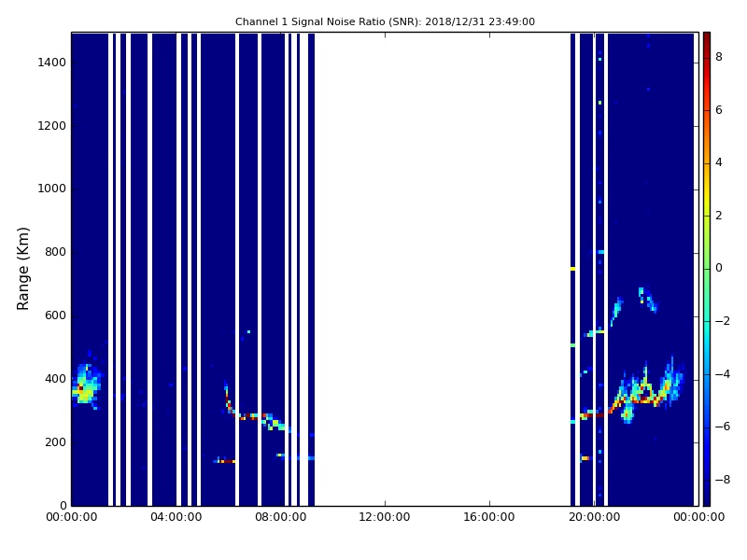747x560 pixels.
Task: Click the colorbar label 0
Action: (x=719, y=268)
